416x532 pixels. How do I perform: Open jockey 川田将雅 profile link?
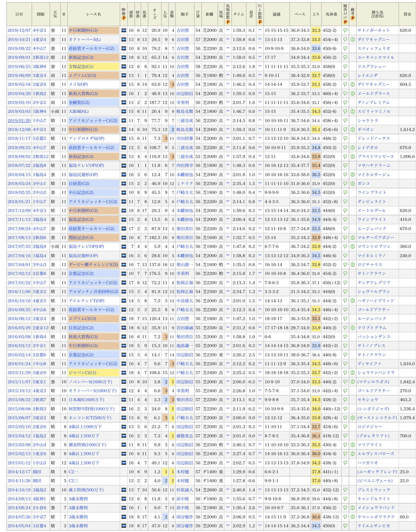pos(185,138)
